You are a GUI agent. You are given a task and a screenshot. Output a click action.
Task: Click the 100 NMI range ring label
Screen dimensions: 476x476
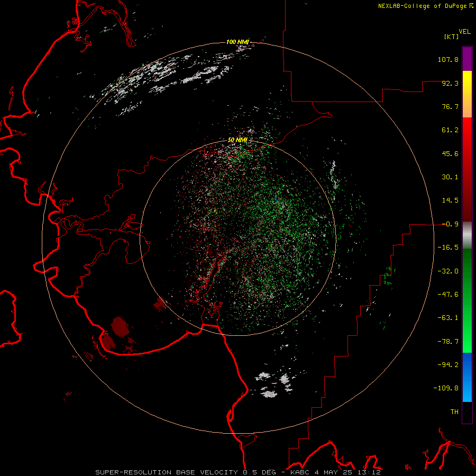point(237,42)
